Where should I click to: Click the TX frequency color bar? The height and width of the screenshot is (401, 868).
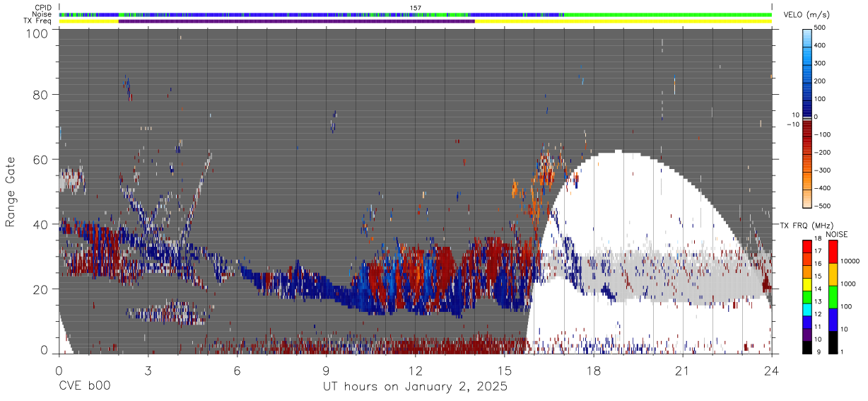[807, 296]
